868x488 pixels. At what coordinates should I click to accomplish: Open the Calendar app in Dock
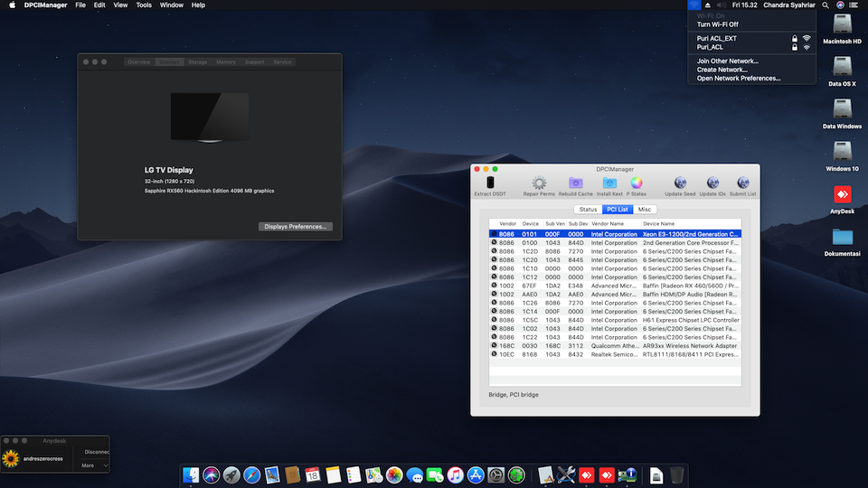coord(313,475)
